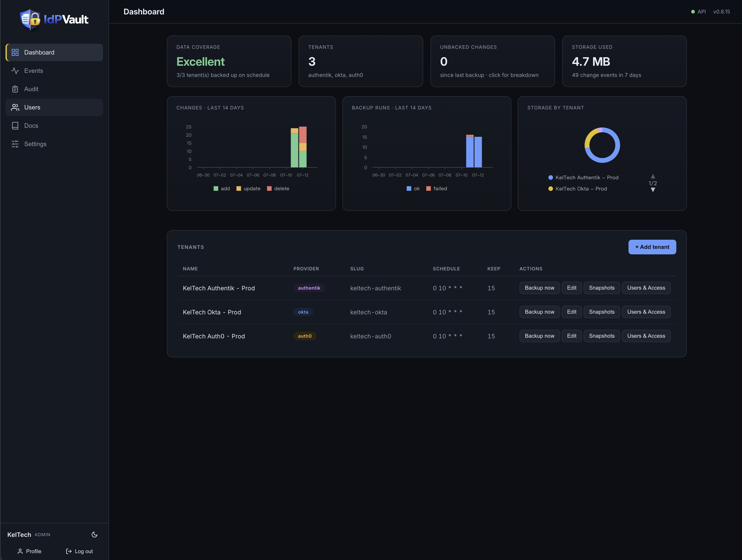742x560 pixels.
Task: Click the Events activity pulse icon
Action: (x=15, y=71)
